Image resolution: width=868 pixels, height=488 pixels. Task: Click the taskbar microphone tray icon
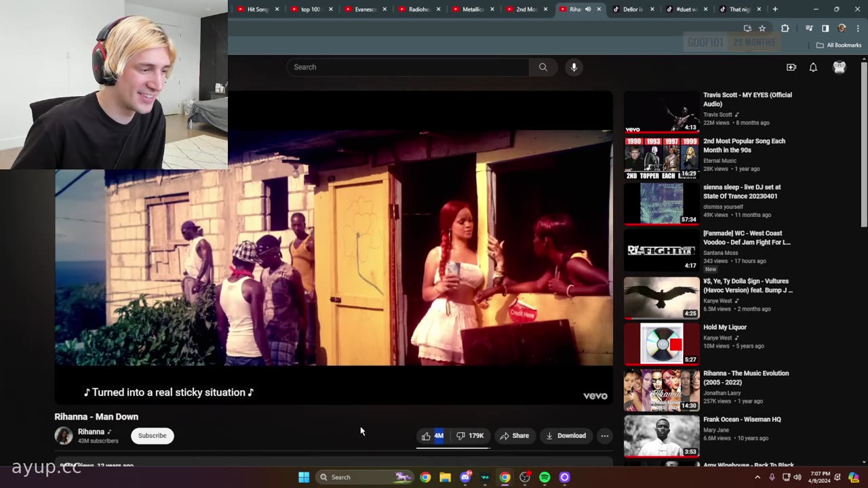pos(772,477)
